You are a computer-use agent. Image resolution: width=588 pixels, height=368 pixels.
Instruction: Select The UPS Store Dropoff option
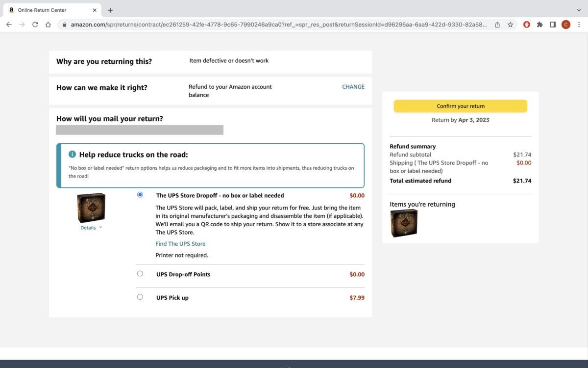[x=140, y=195]
